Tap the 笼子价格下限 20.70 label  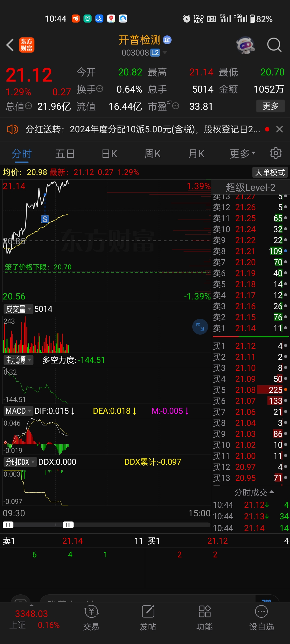coord(38,267)
